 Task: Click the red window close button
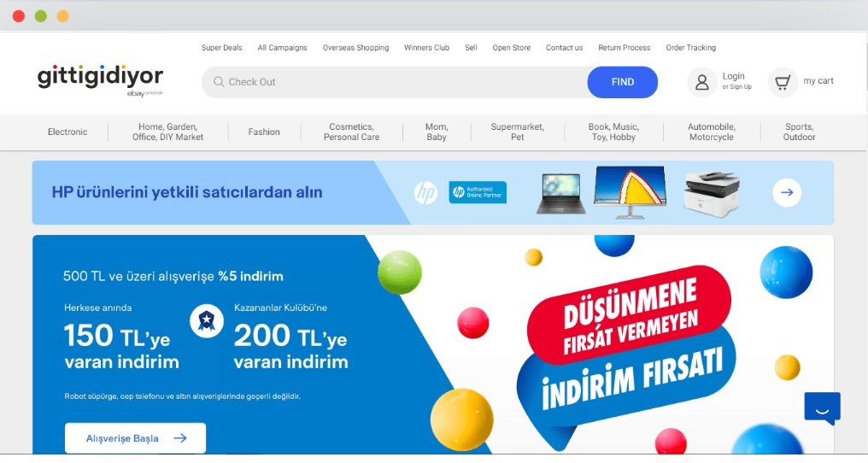tap(19, 16)
